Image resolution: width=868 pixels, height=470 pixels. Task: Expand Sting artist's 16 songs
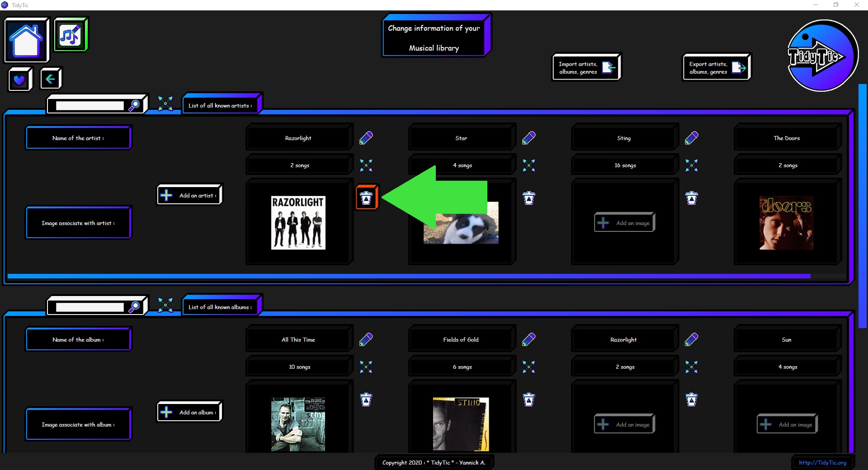pos(692,165)
